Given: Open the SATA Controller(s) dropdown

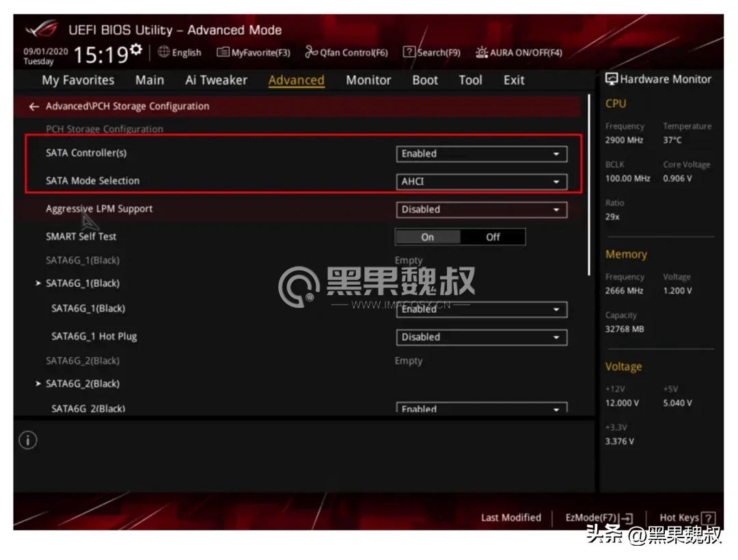Looking at the screenshot, I should point(482,154).
